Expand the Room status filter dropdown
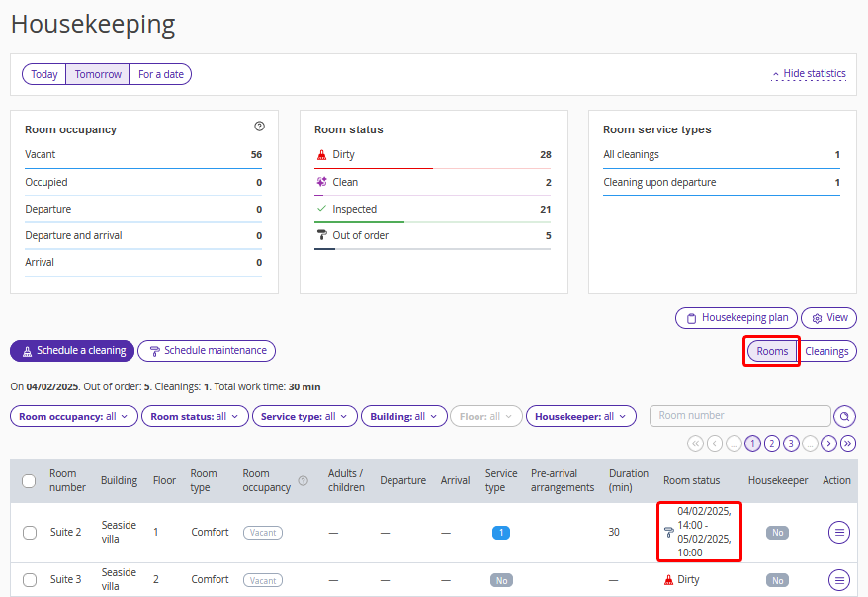 (194, 417)
